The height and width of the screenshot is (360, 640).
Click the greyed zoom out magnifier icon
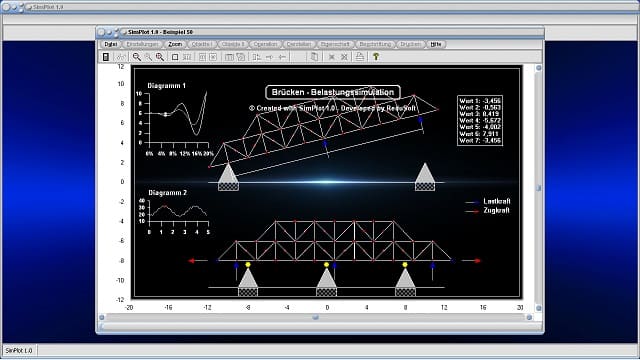click(x=148, y=57)
